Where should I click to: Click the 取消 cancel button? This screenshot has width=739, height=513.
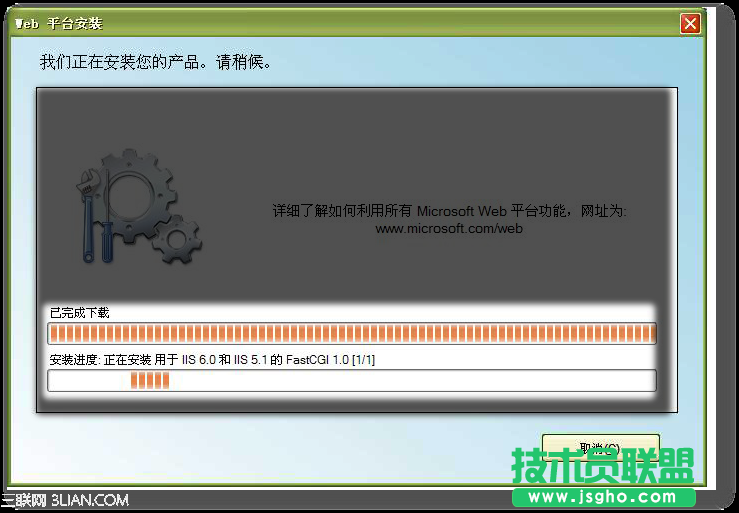click(x=600, y=447)
